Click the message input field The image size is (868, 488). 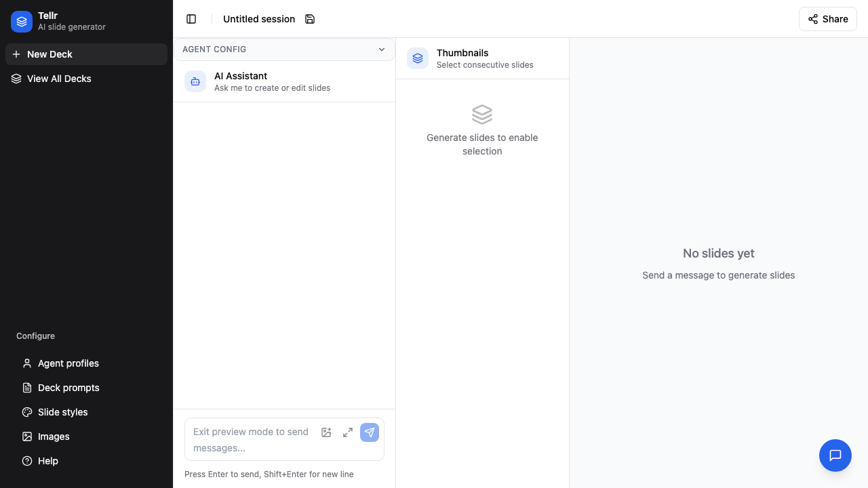tap(251, 439)
